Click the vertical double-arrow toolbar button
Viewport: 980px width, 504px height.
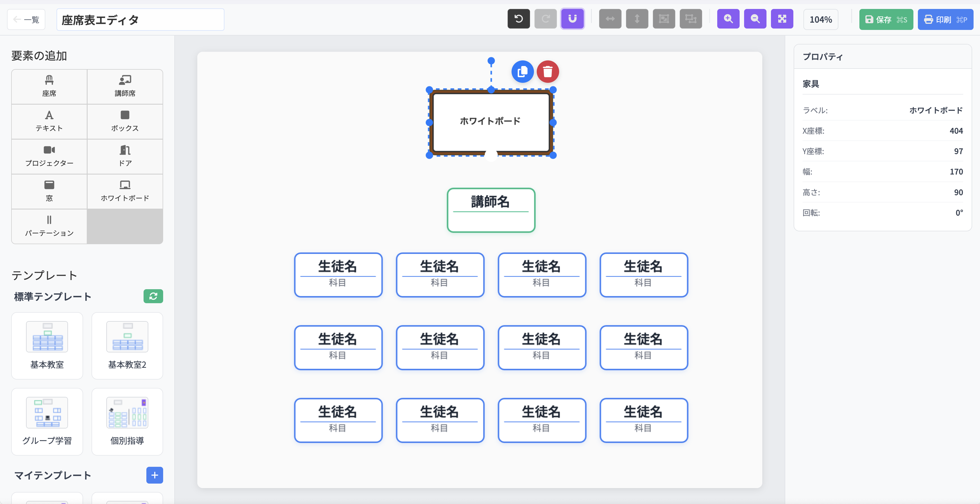637,19
